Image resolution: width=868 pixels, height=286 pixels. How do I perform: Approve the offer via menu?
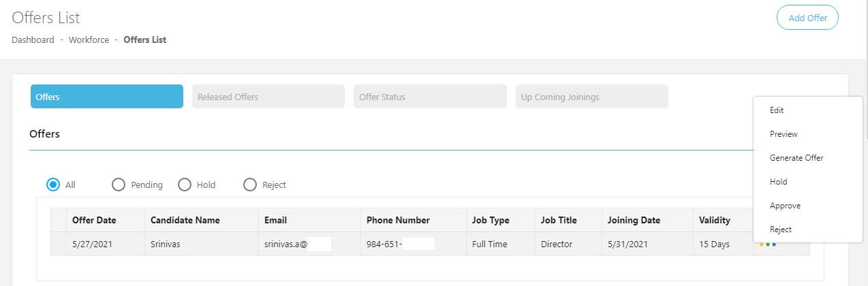tap(785, 206)
